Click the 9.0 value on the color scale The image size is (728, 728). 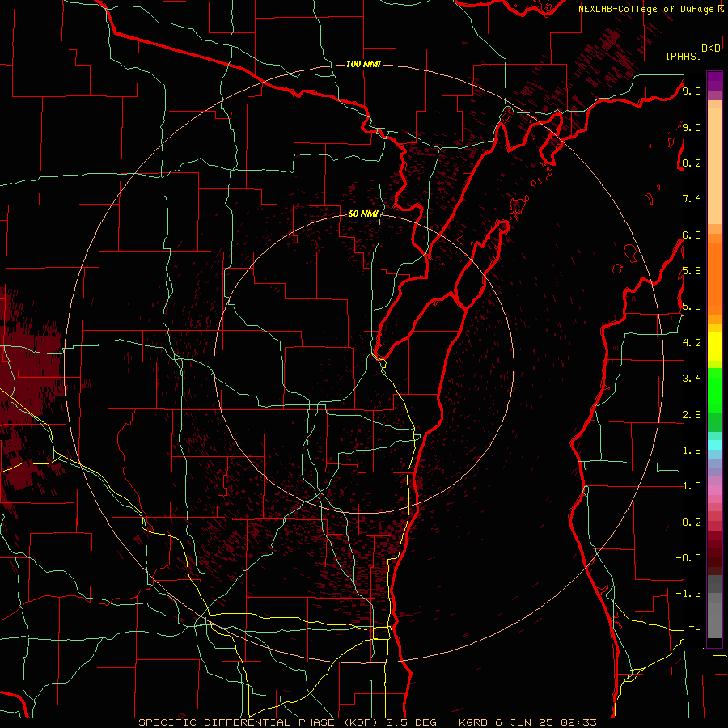pos(692,127)
